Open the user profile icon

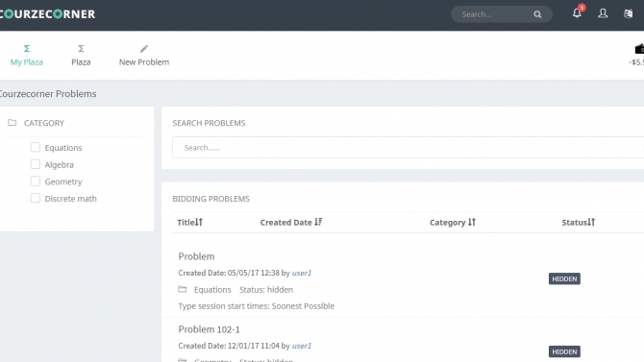coord(603,13)
